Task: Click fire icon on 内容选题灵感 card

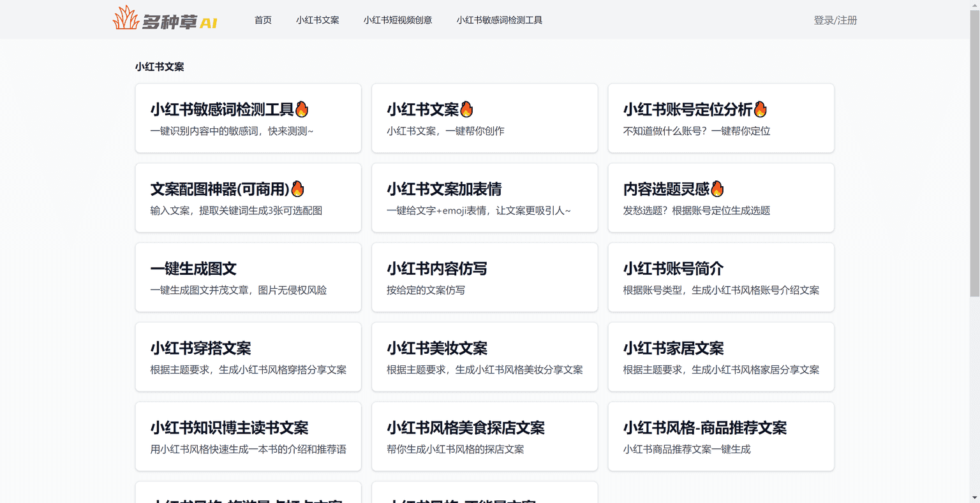Action: click(717, 189)
